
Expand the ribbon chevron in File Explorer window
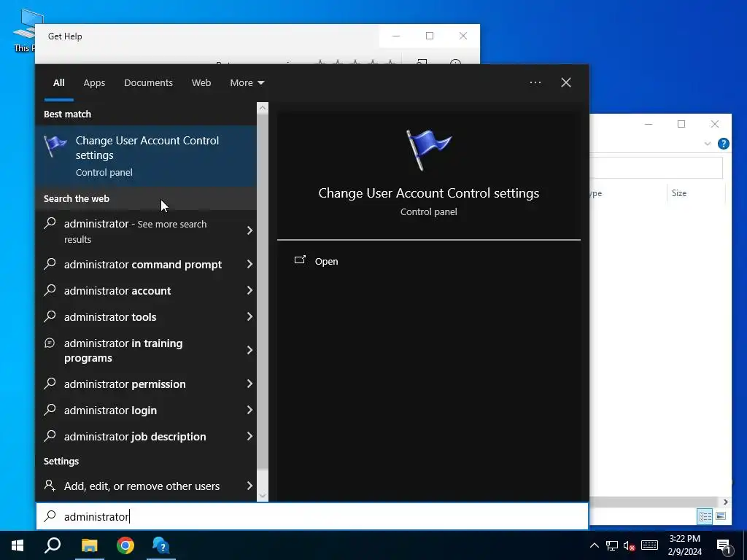708,144
